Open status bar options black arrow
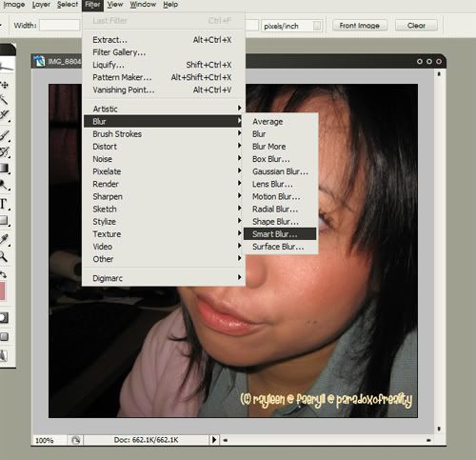The width and height of the screenshot is (476, 460). [x=214, y=440]
